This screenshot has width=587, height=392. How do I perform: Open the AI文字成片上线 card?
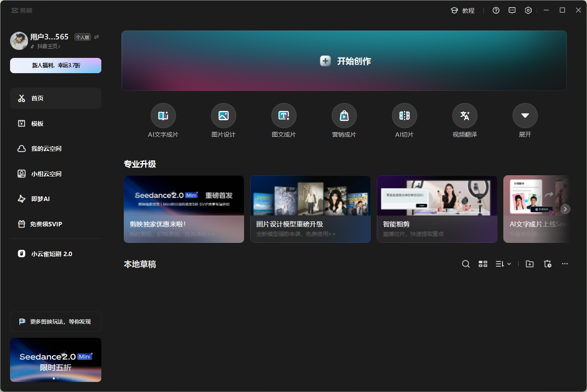tap(536, 209)
